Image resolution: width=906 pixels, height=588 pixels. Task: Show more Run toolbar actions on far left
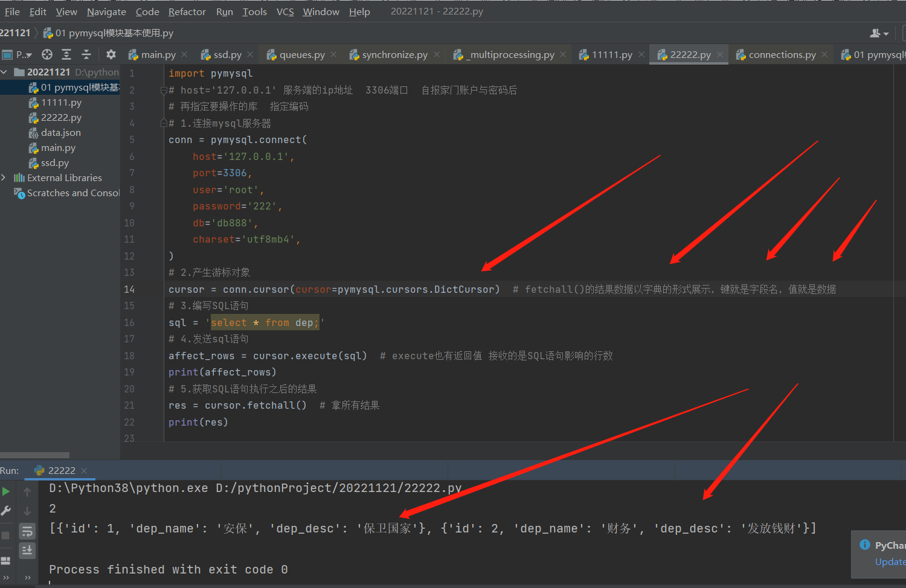tap(6, 577)
